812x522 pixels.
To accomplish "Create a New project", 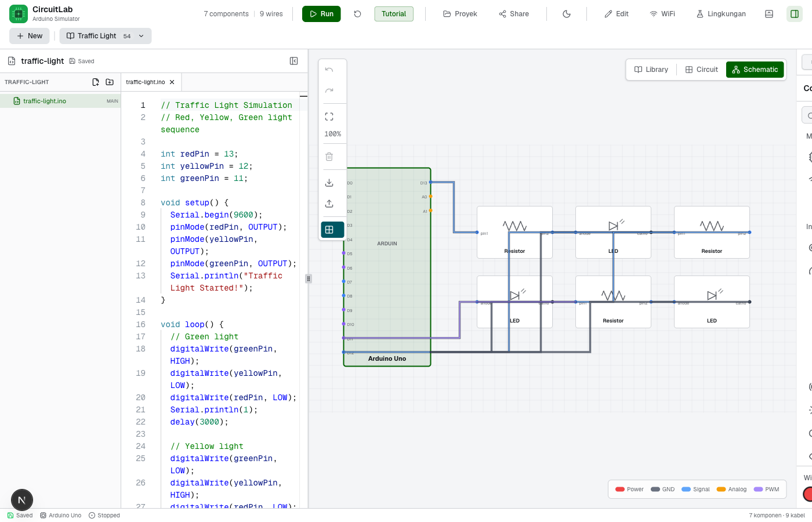I will 30,36.
